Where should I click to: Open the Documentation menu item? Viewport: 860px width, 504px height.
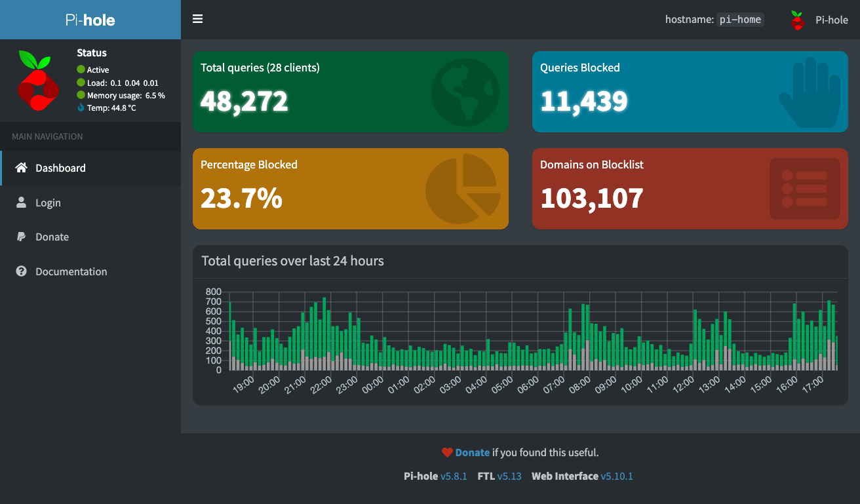tap(90, 271)
